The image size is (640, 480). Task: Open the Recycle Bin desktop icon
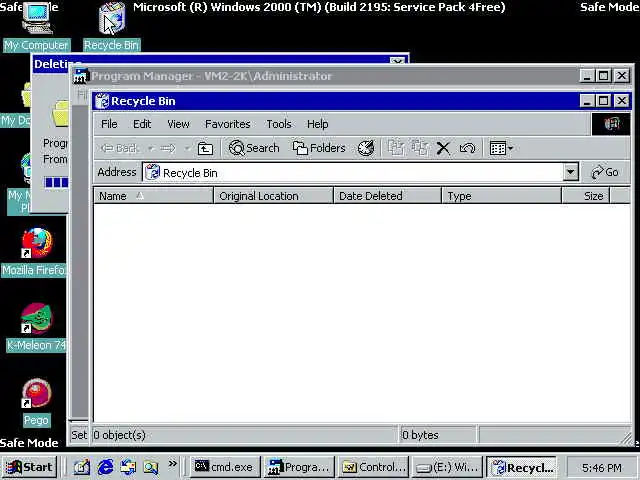pyautogui.click(x=112, y=27)
